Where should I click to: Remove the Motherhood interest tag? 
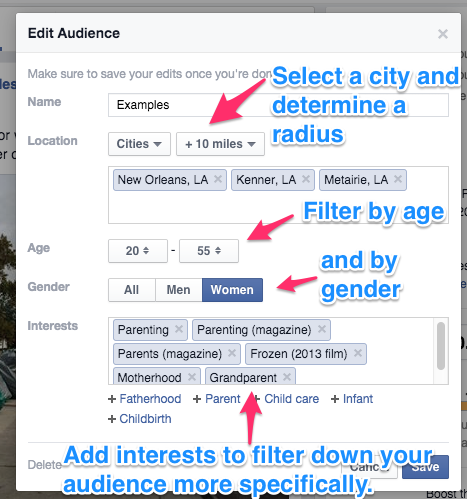(x=192, y=377)
